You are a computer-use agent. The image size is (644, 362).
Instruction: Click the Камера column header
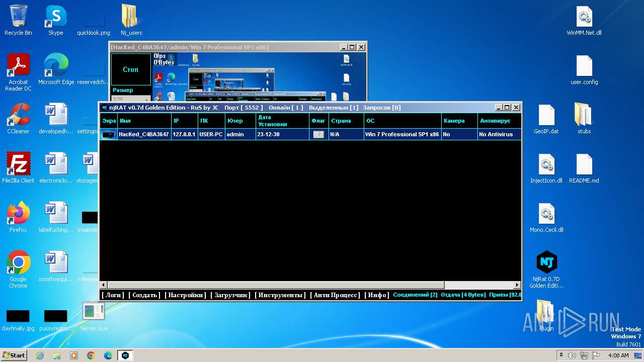click(460, 121)
